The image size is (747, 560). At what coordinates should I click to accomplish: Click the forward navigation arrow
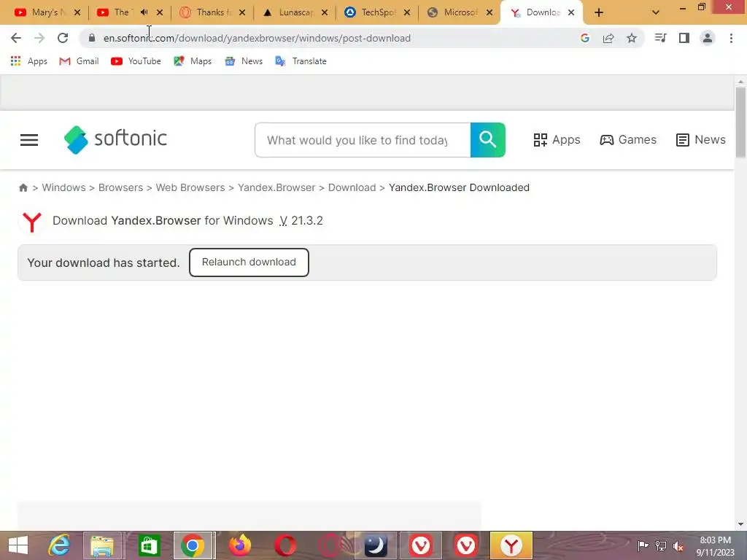pos(39,38)
